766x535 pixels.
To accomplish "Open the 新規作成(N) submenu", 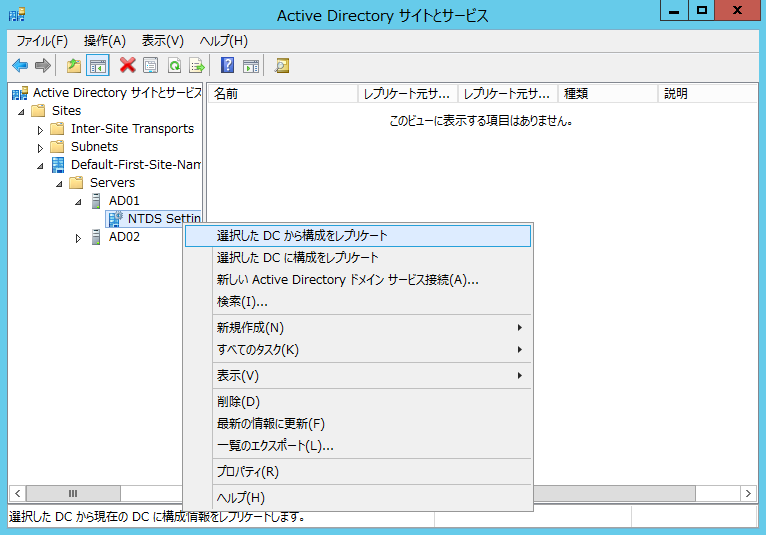I will 250,328.
